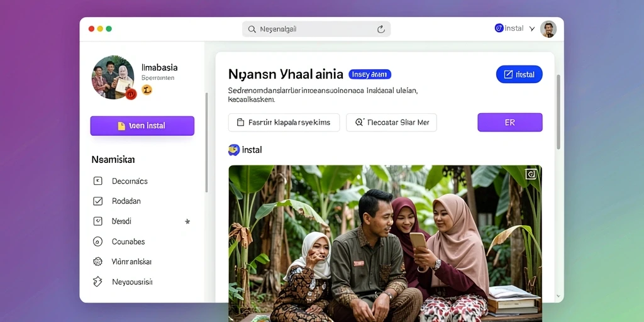The width and height of the screenshot is (644, 322).
Task: Click the search magnifier icon in address bar
Action: 252,29
